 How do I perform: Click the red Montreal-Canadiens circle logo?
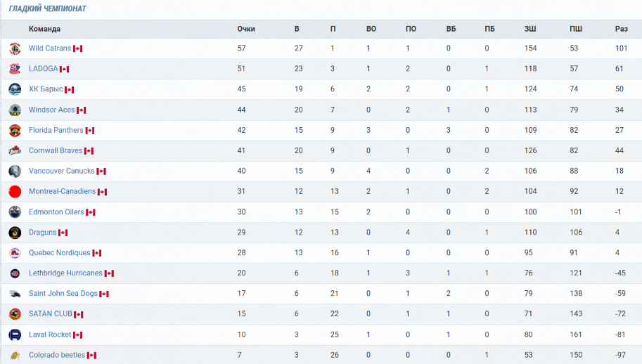[x=15, y=191]
